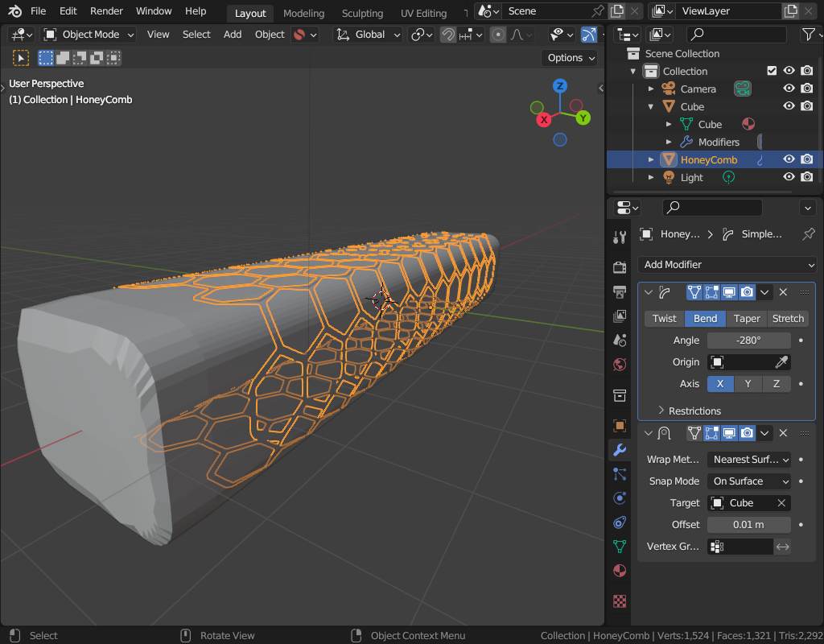Open the Physics properties tab icon
The width and height of the screenshot is (824, 644).
click(620, 497)
